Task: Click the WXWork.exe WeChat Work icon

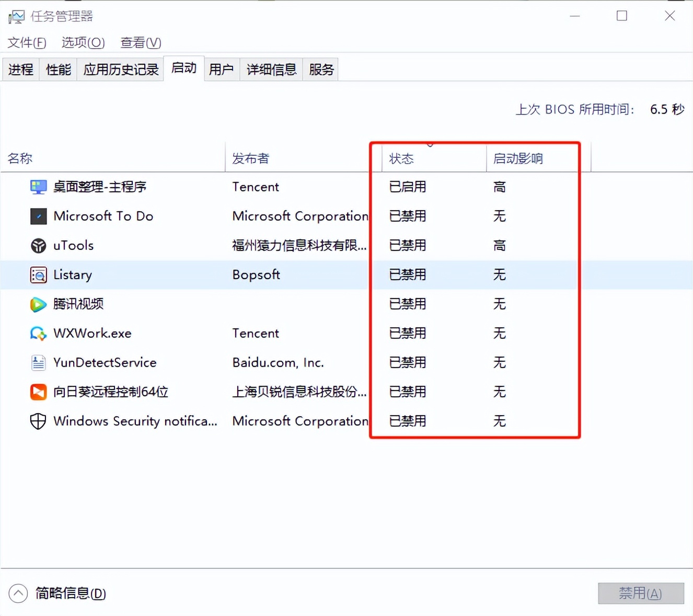Action: (x=38, y=333)
